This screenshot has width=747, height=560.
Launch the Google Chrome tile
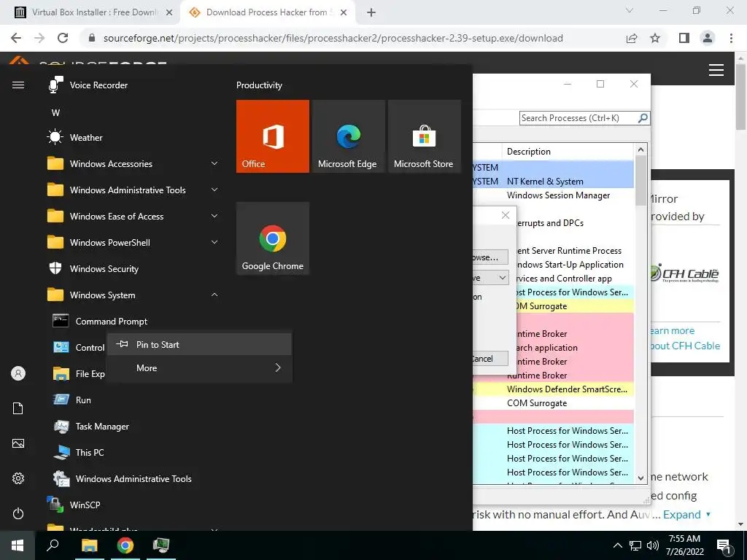click(x=273, y=238)
